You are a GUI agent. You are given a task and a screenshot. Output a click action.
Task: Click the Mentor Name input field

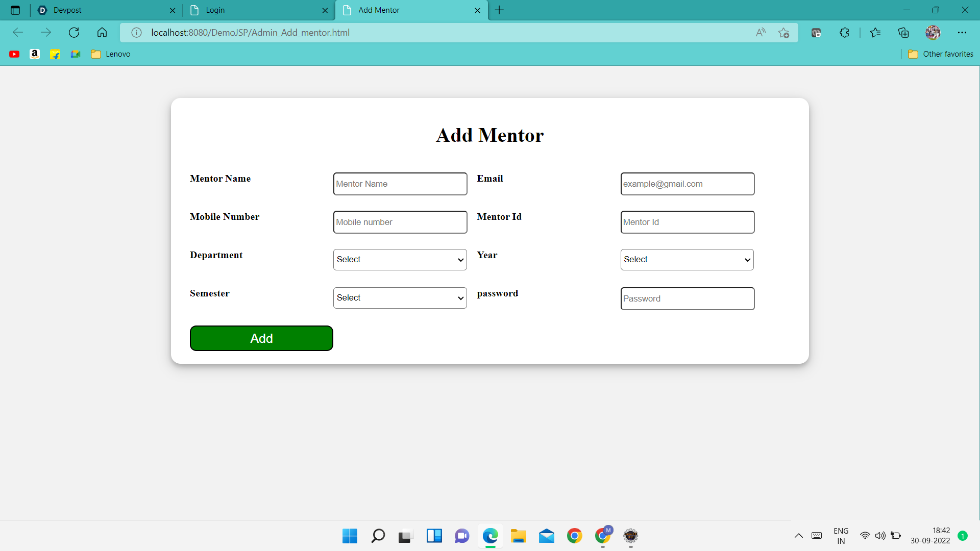(400, 184)
